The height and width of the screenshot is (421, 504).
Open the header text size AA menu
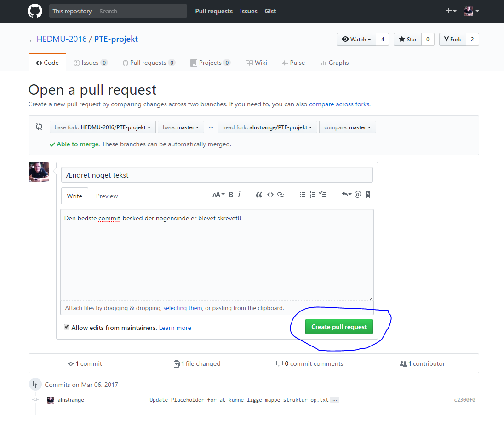coord(218,195)
